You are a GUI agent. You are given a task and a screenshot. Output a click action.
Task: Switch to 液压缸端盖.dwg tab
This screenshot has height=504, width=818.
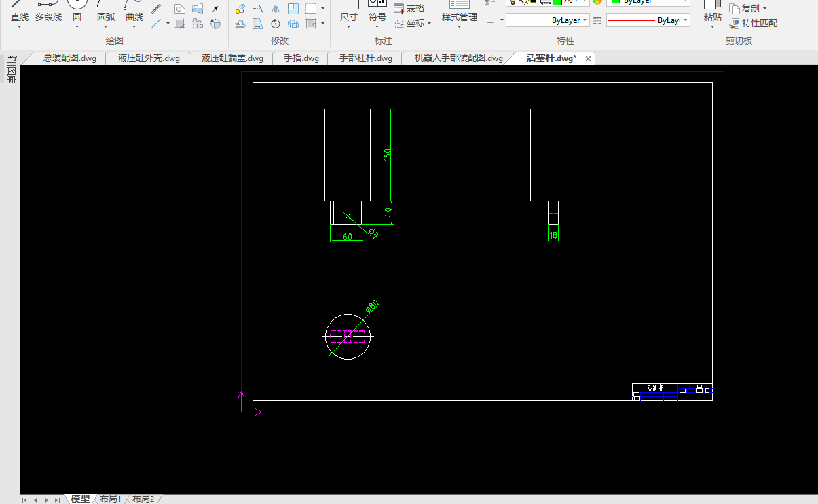coord(232,58)
